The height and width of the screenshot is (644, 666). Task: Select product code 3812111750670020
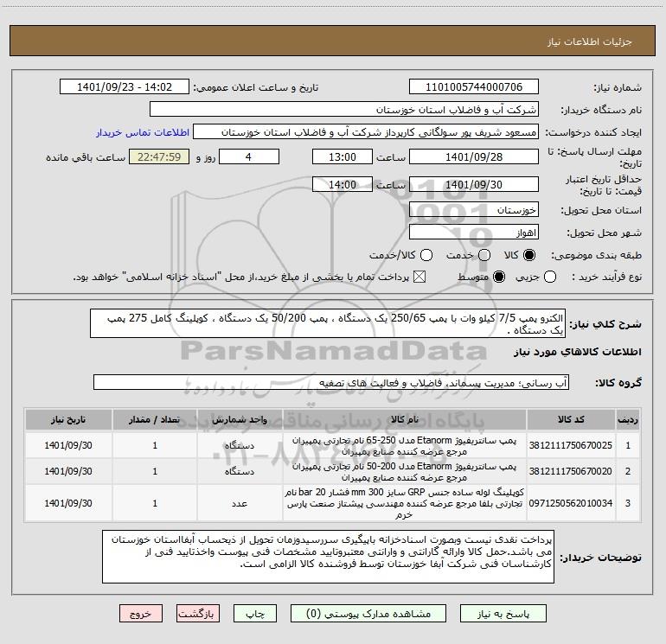tap(571, 471)
